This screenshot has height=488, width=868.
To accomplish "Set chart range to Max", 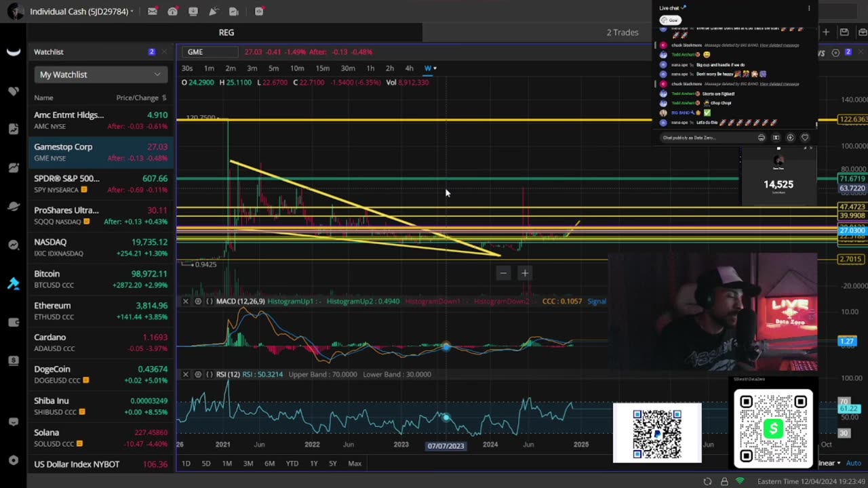I will click(355, 464).
